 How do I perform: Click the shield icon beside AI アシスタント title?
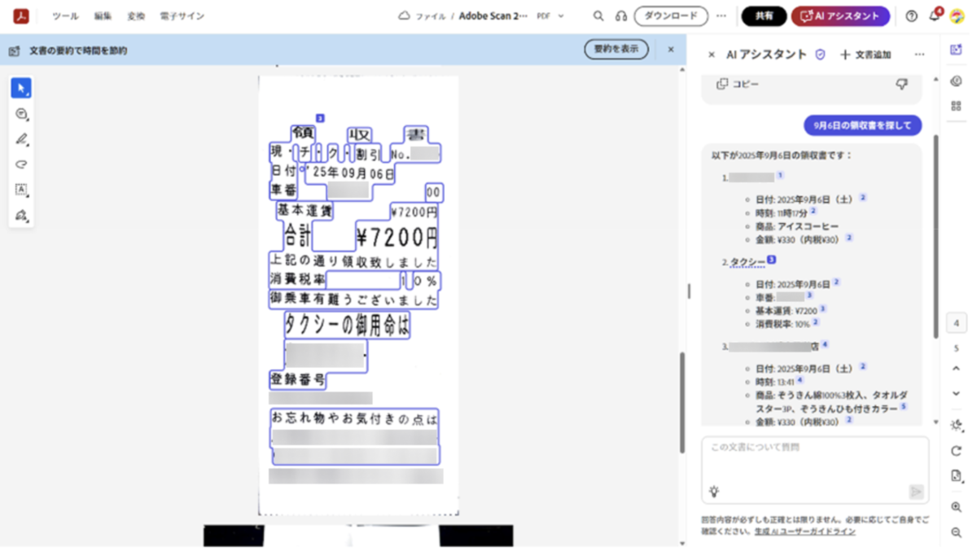pos(821,55)
